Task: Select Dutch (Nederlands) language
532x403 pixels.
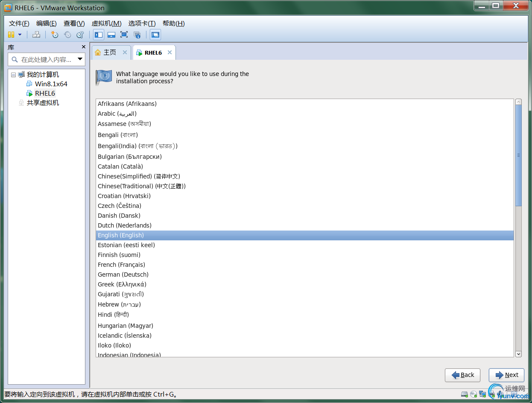Action: pos(305,225)
